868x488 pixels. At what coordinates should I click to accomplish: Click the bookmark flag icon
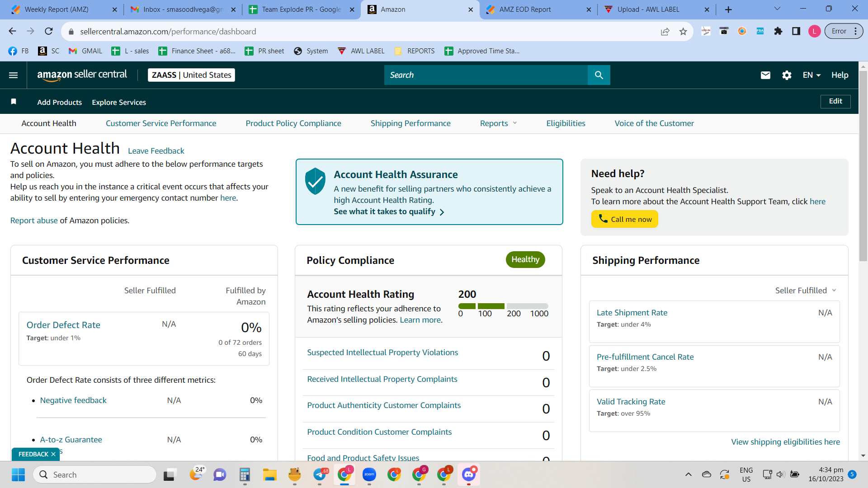[x=14, y=102]
